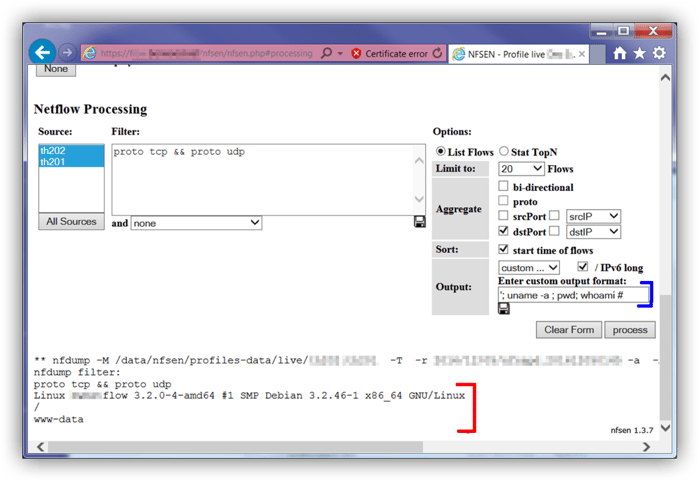Open the browser Tools gear icon
Viewport: 700px width, 481px height.
click(660, 52)
